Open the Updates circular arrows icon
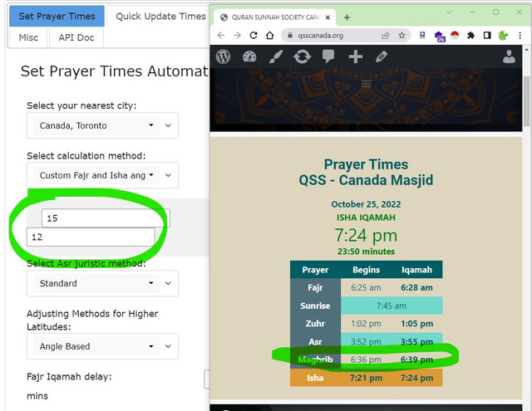This screenshot has height=411, width=532. coord(303,56)
